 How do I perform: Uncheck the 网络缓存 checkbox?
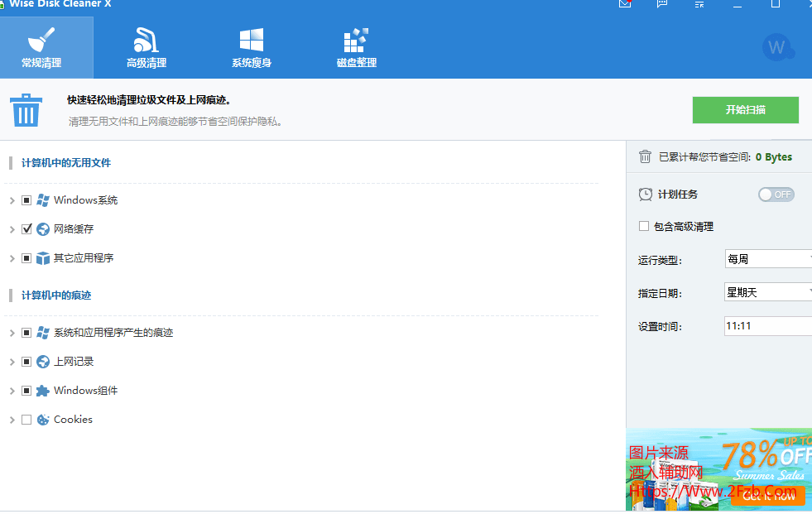[26, 229]
